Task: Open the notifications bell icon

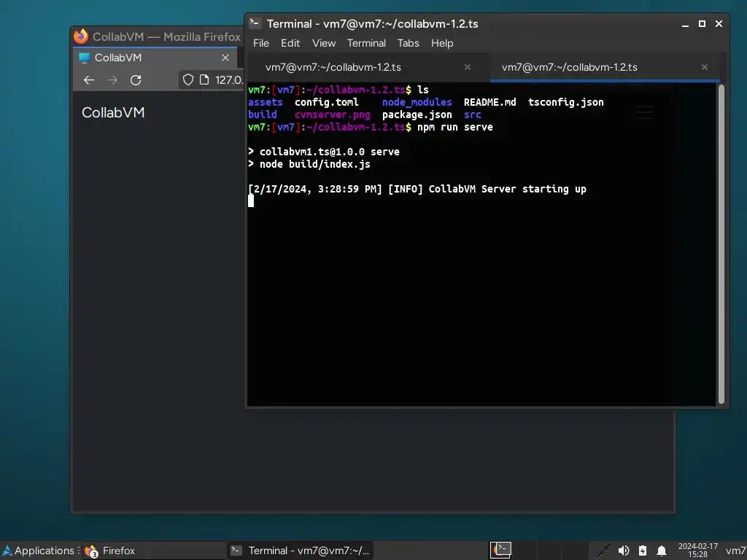Action: click(661, 551)
